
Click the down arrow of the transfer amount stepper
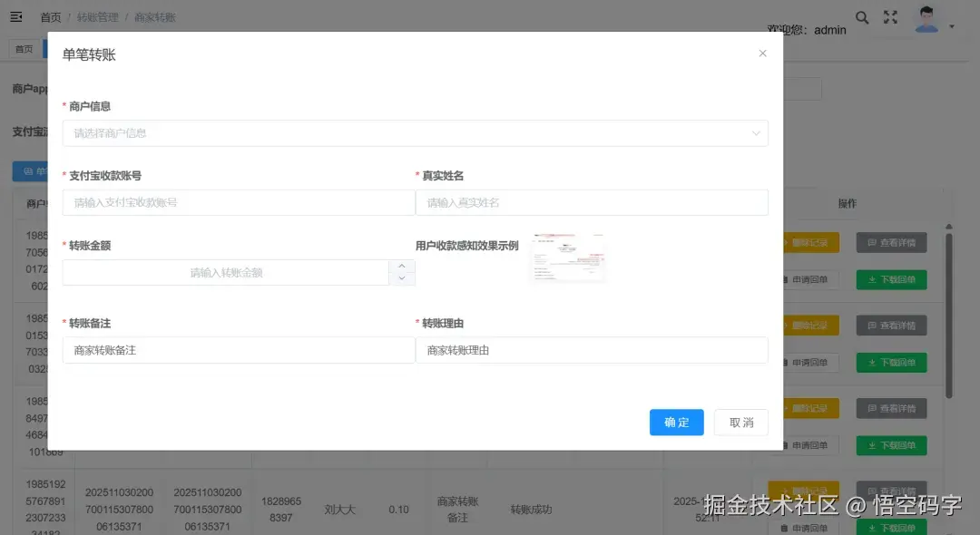402,277
